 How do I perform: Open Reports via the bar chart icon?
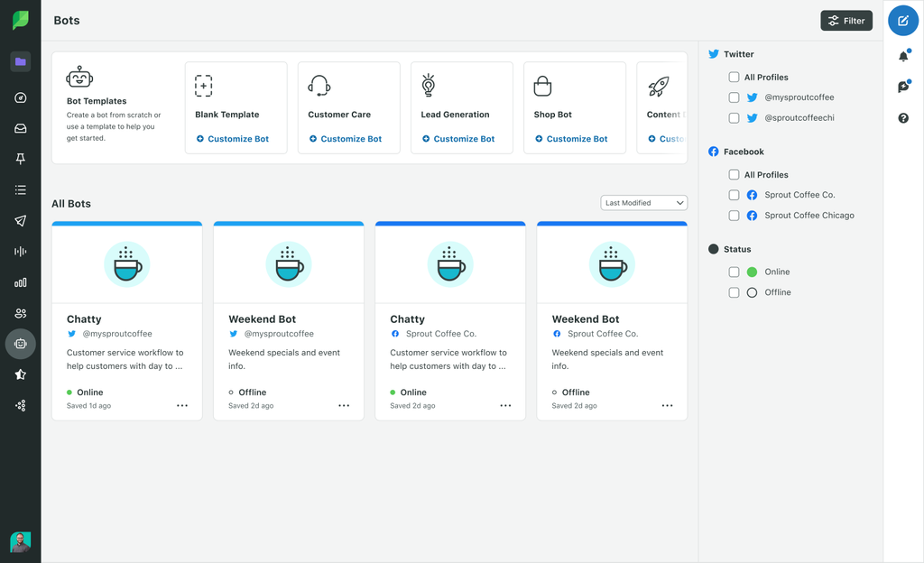(20, 281)
